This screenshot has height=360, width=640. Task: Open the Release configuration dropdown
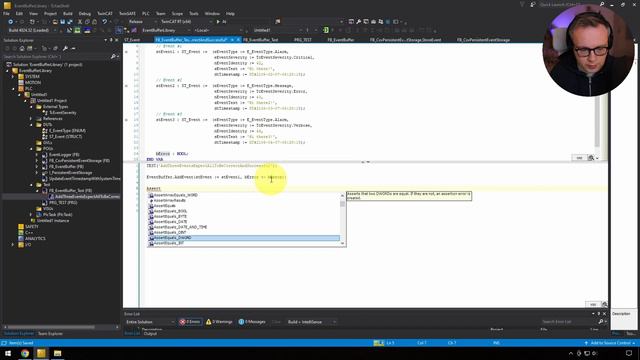click(142, 22)
